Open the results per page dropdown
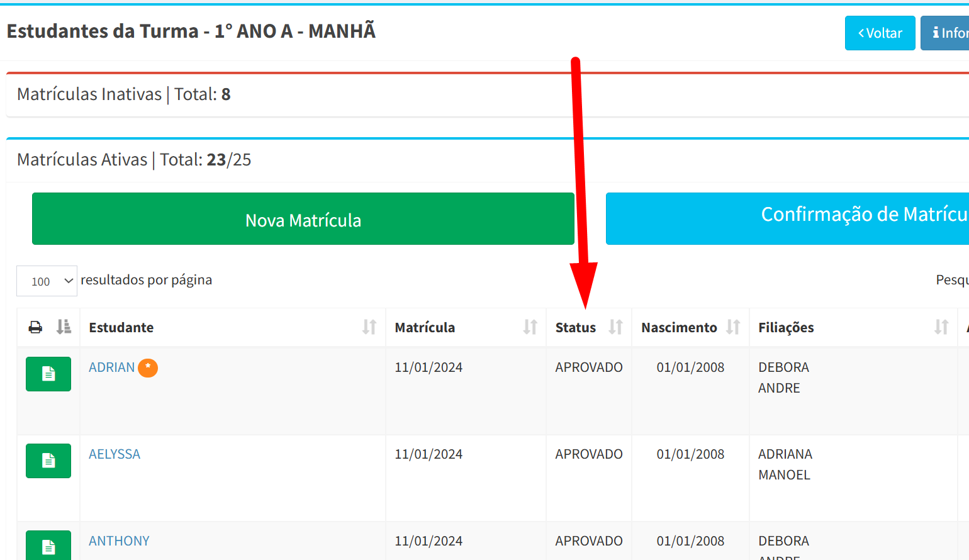This screenshot has width=969, height=560. [47, 281]
